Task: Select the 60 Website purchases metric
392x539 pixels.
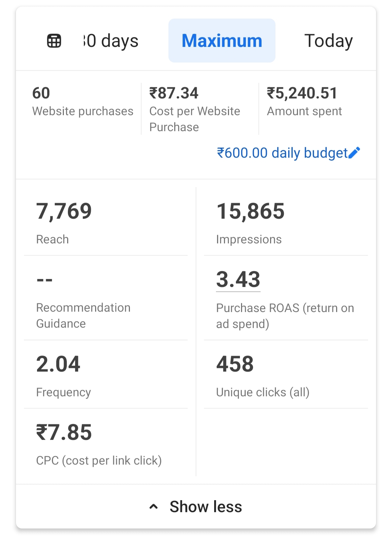Action: tap(82, 102)
